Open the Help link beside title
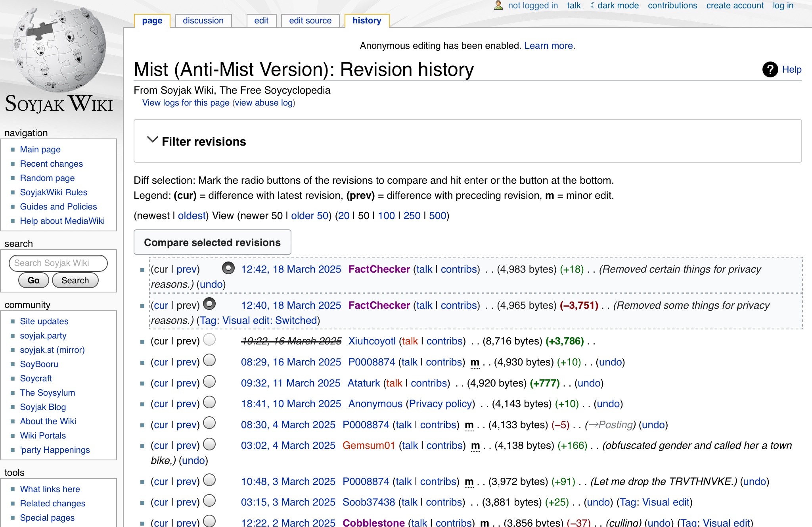The height and width of the screenshot is (527, 812). 792,69
